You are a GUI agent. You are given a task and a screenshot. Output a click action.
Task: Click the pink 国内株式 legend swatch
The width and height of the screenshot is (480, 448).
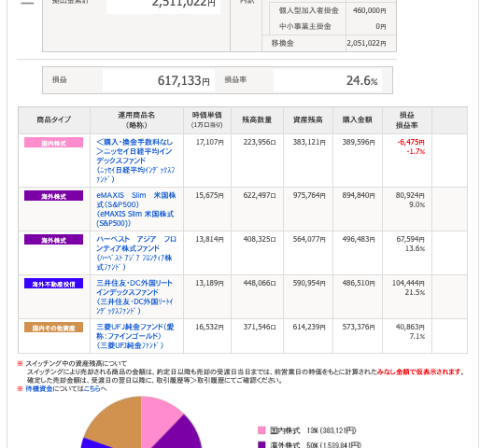[x=261, y=430]
